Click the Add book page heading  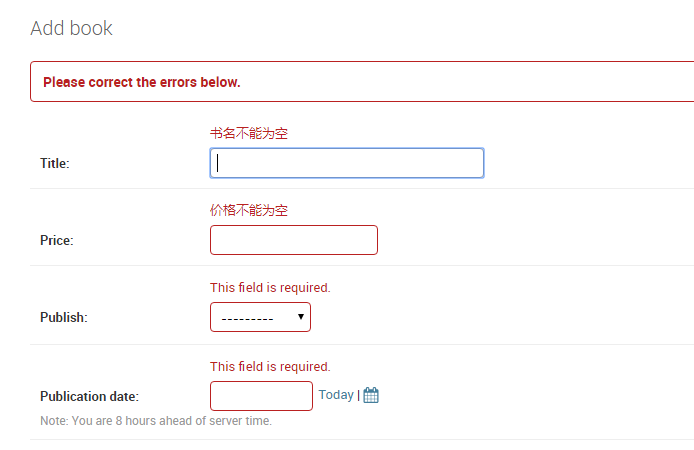click(x=71, y=28)
